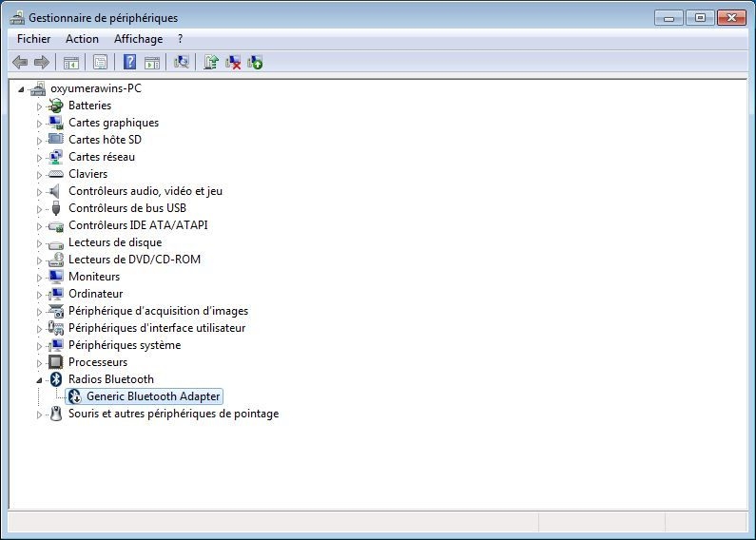Viewport: 756px width, 540px height.
Task: Click the Batteries category icon
Action: pyautogui.click(x=56, y=106)
